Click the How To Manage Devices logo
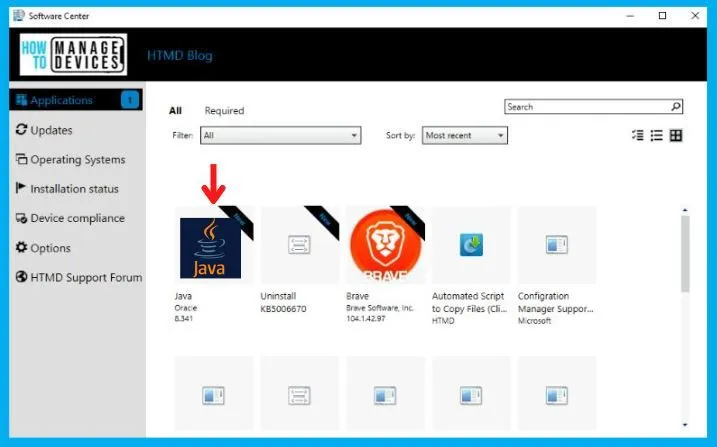The height and width of the screenshot is (447, 717). (x=73, y=54)
